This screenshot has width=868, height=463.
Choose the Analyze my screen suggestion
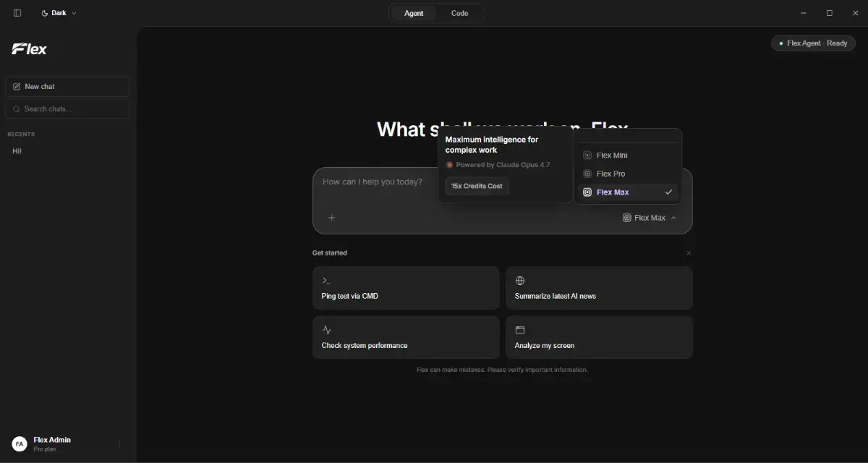[599, 337]
